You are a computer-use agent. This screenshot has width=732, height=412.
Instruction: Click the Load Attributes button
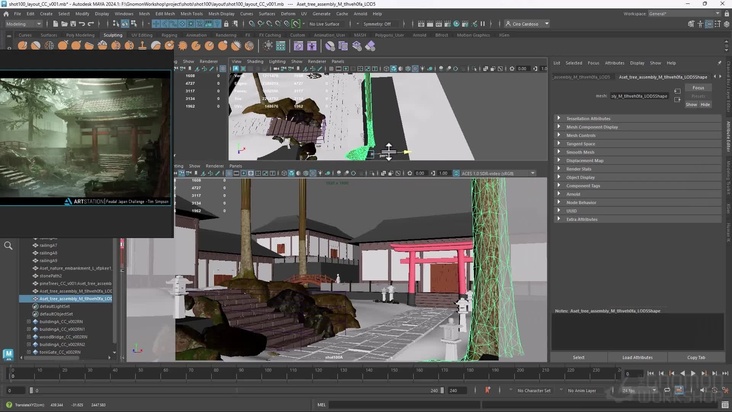click(637, 357)
